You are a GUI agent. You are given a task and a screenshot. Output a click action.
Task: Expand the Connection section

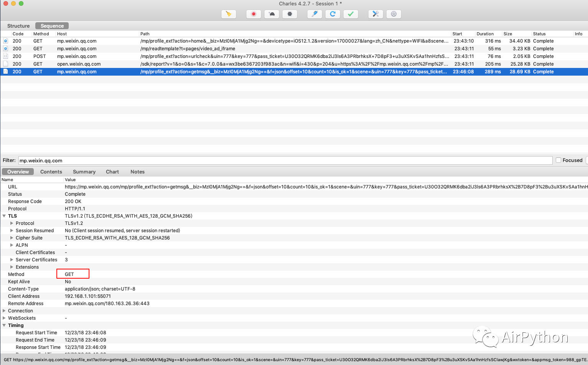(x=4, y=311)
